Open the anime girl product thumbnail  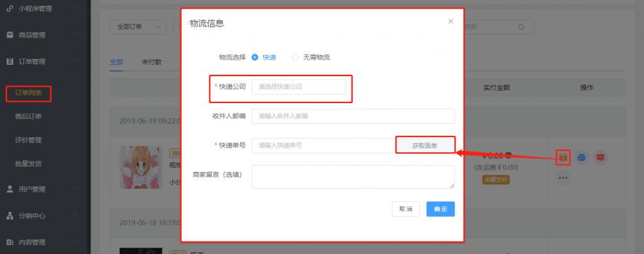coord(140,167)
